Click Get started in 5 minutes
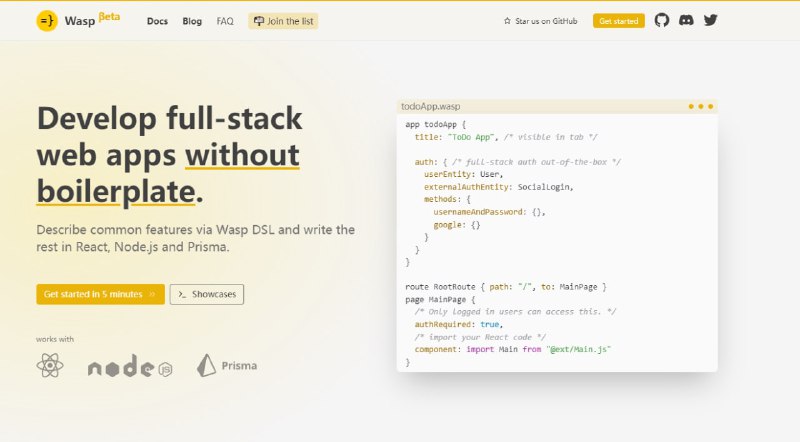 (100, 294)
